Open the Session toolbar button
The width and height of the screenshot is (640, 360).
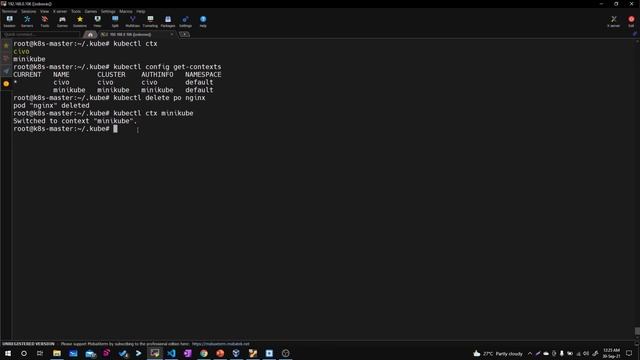pyautogui.click(x=9, y=21)
